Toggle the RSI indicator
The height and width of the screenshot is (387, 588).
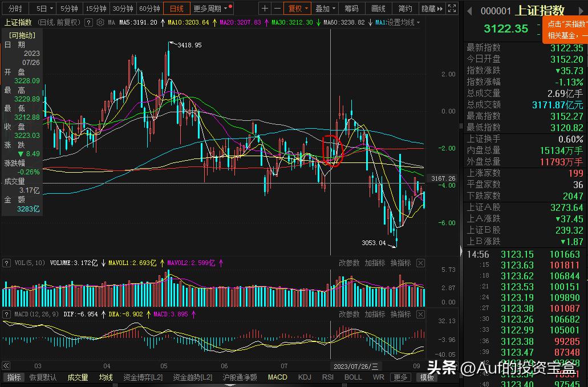328,377
